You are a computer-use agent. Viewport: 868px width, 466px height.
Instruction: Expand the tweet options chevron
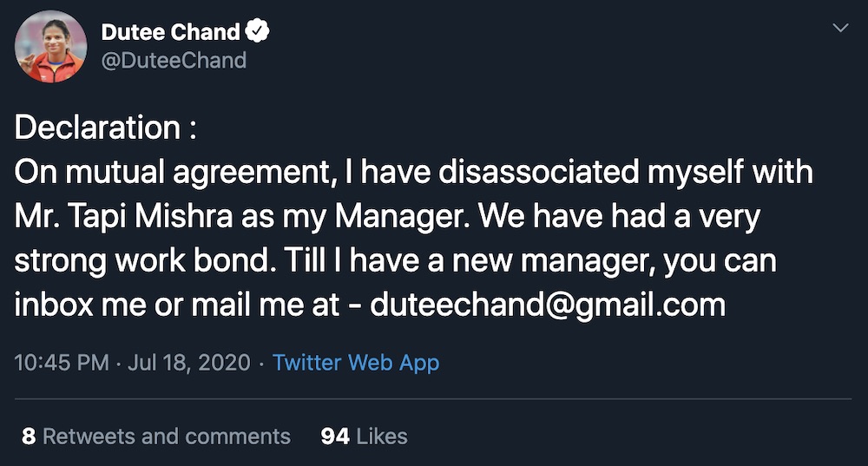840,29
